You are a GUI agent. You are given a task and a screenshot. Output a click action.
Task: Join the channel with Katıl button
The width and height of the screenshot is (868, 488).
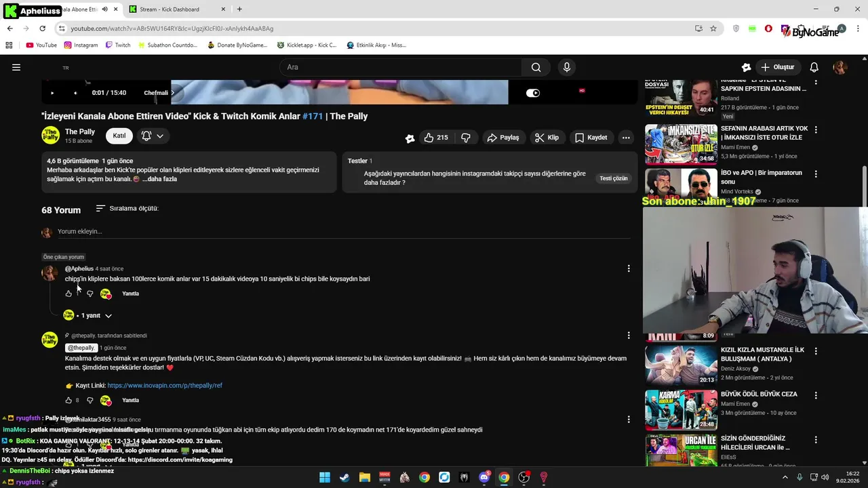tap(119, 136)
